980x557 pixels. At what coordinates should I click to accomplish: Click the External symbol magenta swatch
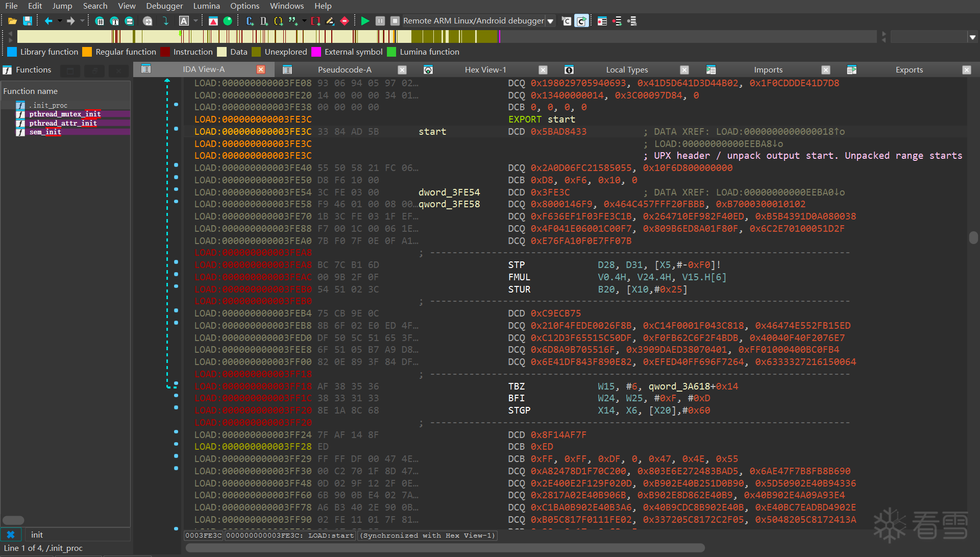316,52
